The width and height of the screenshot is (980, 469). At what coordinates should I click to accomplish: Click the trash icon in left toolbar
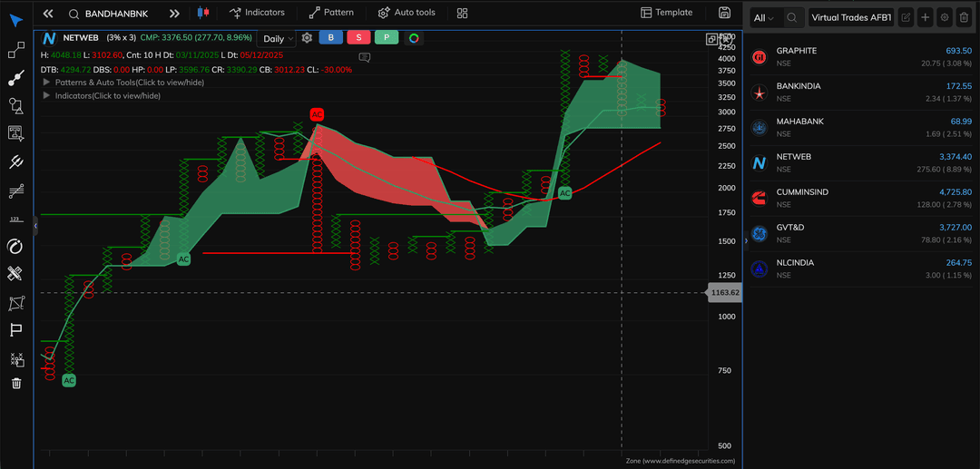15,383
